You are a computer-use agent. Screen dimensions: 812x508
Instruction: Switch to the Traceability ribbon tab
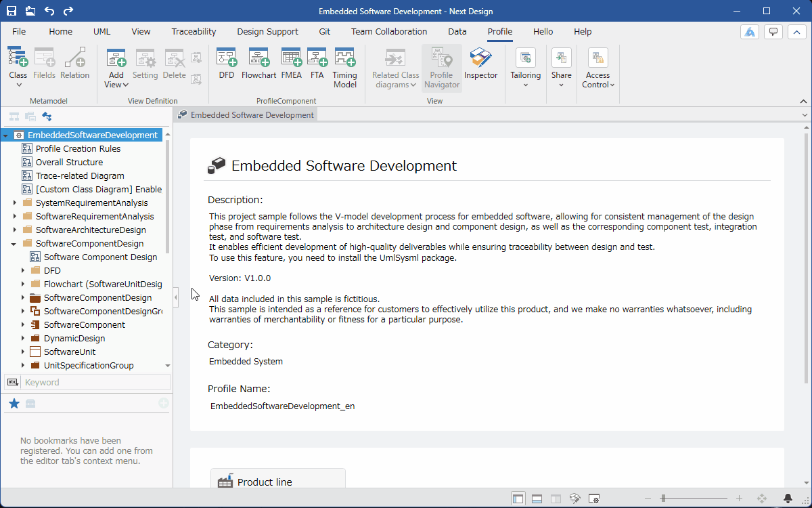194,32
